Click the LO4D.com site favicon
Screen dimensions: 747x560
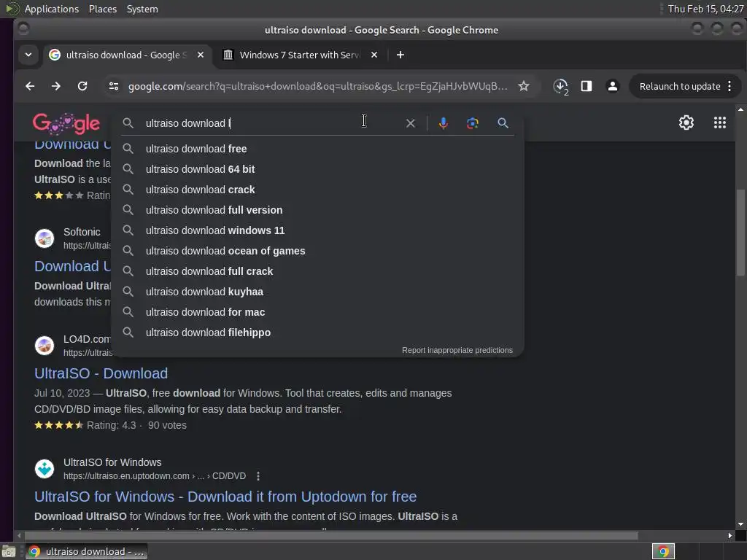tap(44, 345)
